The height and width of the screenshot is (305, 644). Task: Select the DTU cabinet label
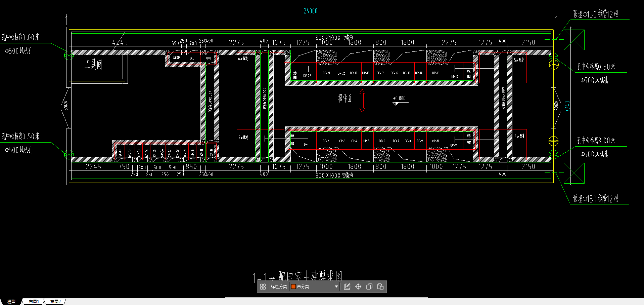tap(209, 58)
